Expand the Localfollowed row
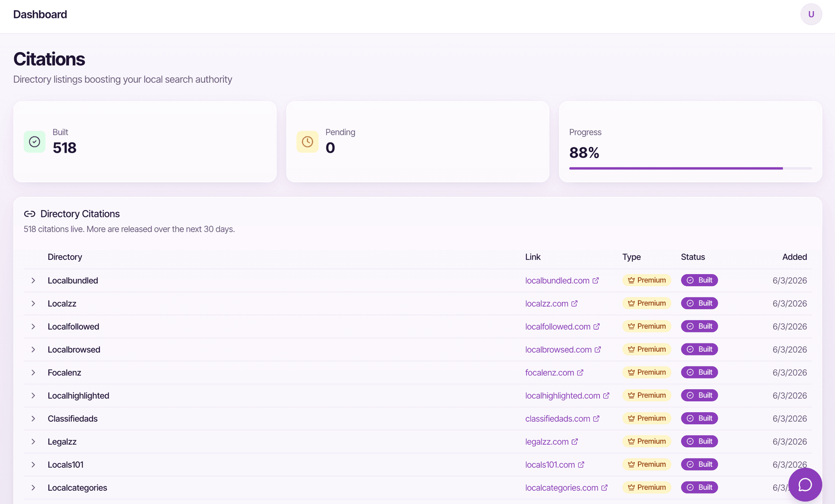The width and height of the screenshot is (835, 504). click(33, 326)
